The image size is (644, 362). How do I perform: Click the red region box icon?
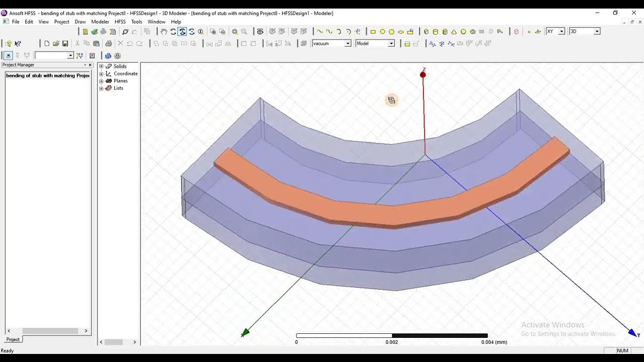517,32
